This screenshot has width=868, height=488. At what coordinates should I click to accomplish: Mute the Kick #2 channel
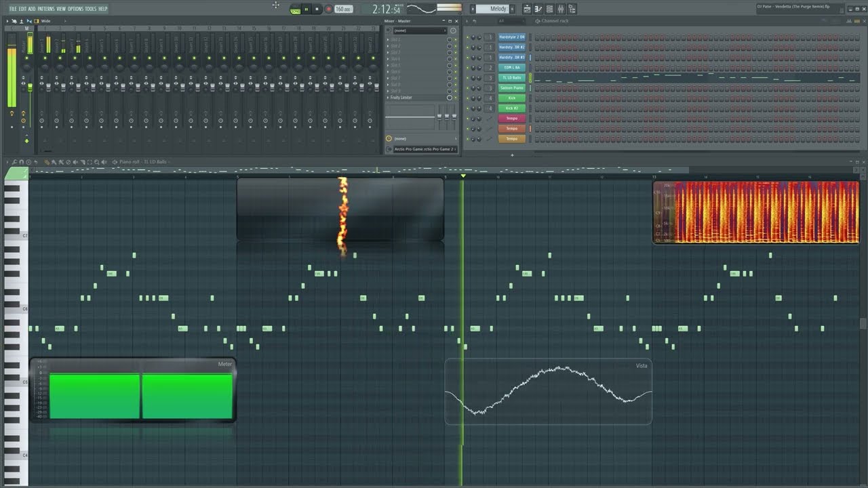pos(467,108)
